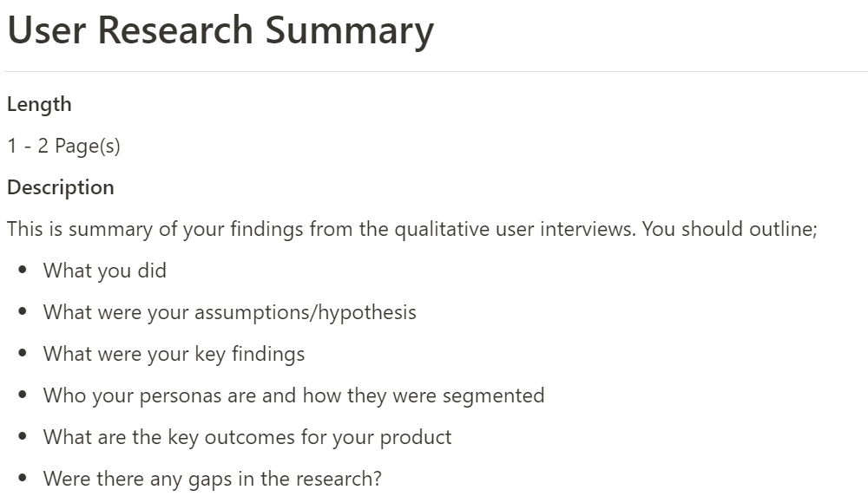Click 'Were there any gaps' bullet item

(x=213, y=479)
